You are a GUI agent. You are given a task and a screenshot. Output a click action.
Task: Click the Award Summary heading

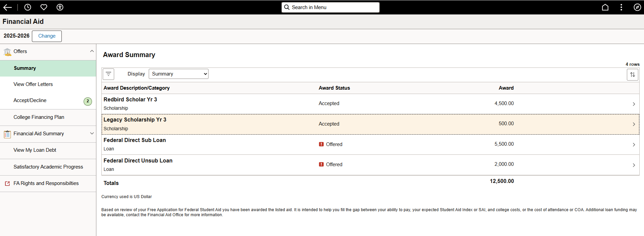[129, 55]
